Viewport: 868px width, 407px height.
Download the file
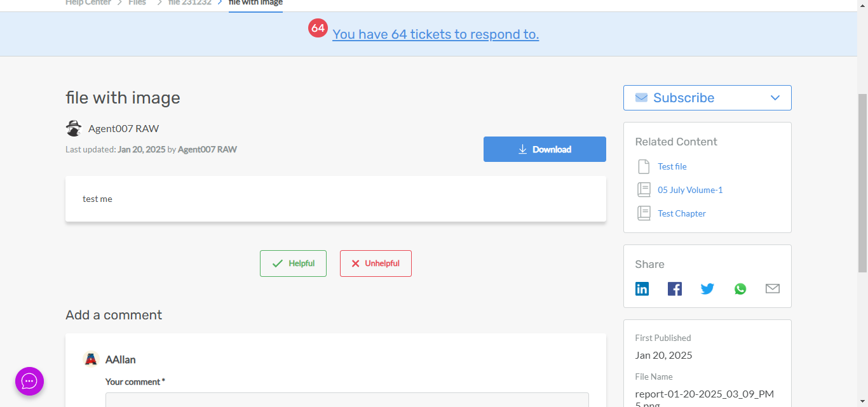pos(545,149)
